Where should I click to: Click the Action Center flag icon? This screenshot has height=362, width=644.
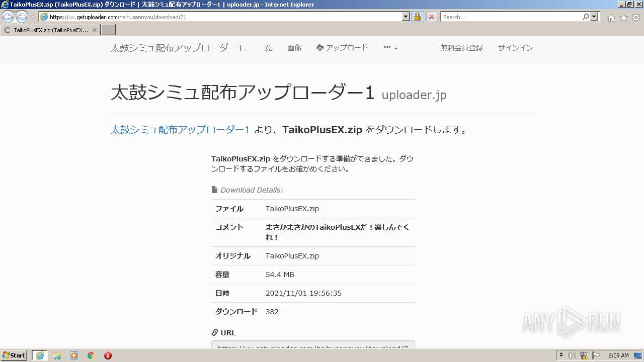[x=596, y=355]
